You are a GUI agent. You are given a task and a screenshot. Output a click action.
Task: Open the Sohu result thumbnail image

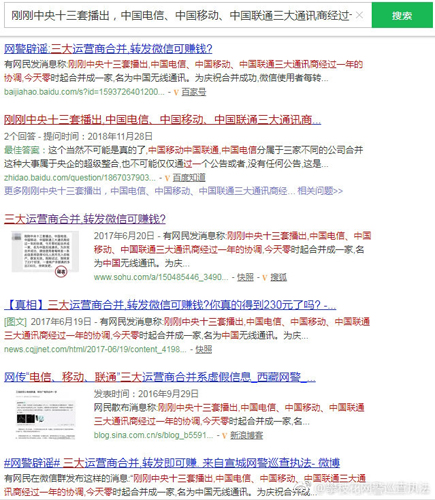pyautogui.click(x=45, y=252)
